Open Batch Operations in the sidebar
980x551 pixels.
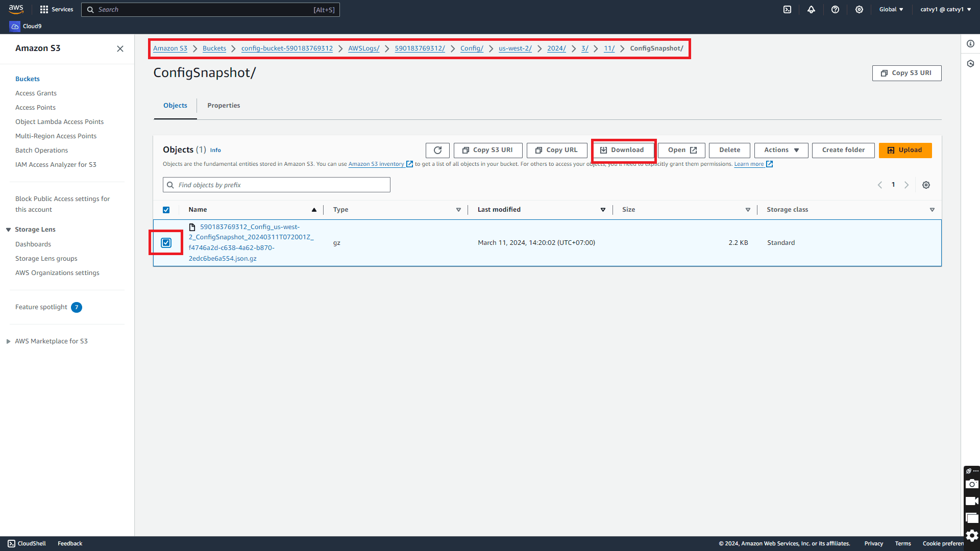(41, 151)
